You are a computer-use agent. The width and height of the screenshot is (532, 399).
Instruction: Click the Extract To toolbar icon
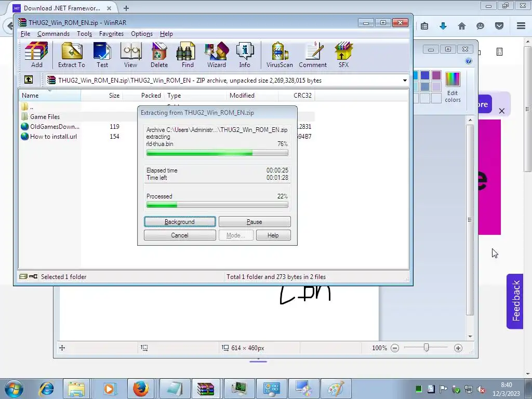(x=72, y=55)
